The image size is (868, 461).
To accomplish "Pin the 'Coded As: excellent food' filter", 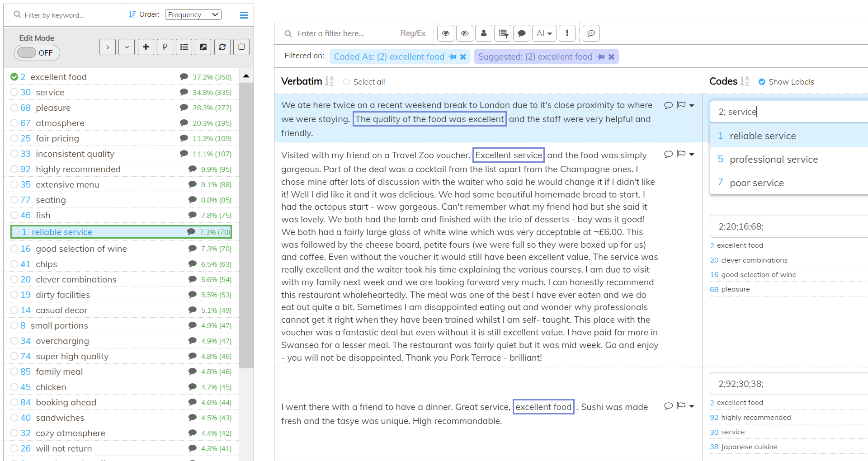I will coord(453,57).
